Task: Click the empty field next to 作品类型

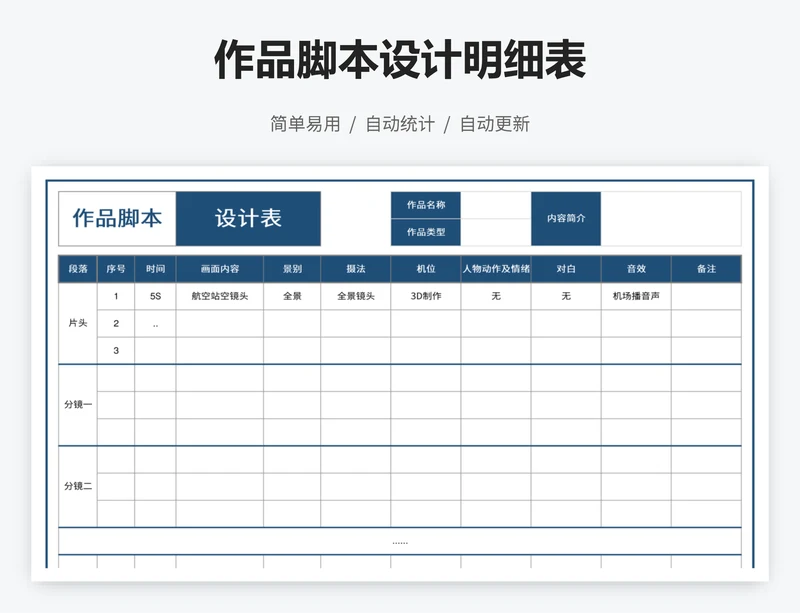Action: 496,232
